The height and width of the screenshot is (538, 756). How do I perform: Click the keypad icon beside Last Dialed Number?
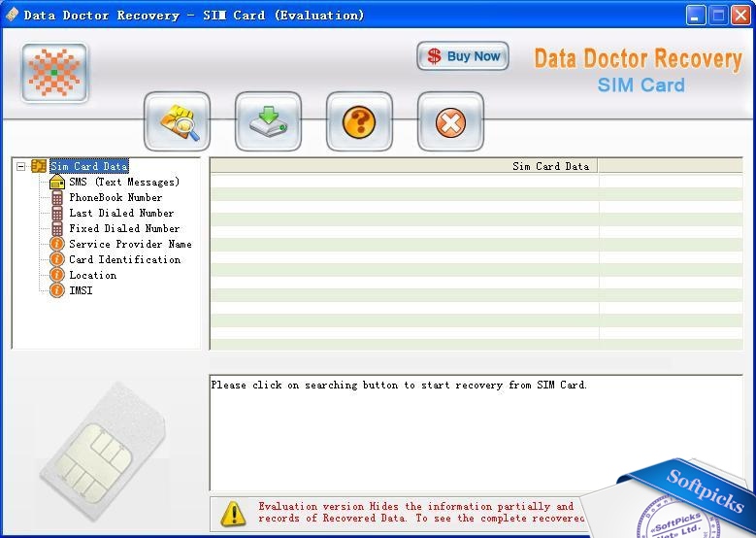tap(57, 213)
